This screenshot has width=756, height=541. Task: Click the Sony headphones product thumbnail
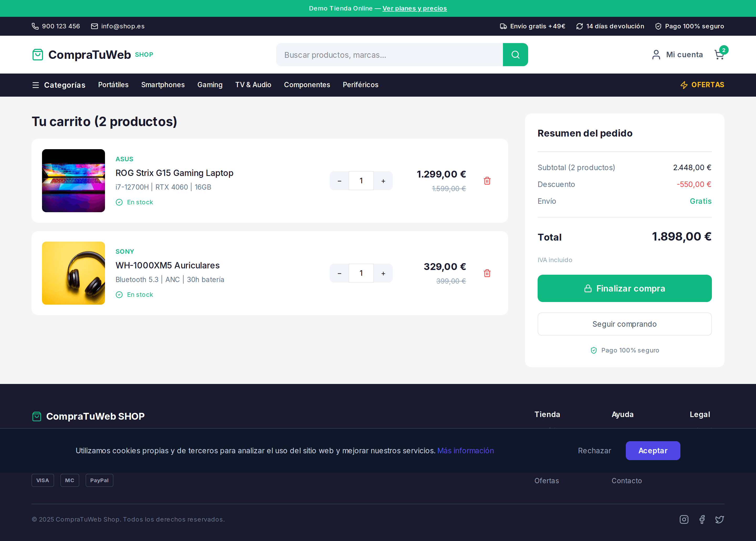73,273
